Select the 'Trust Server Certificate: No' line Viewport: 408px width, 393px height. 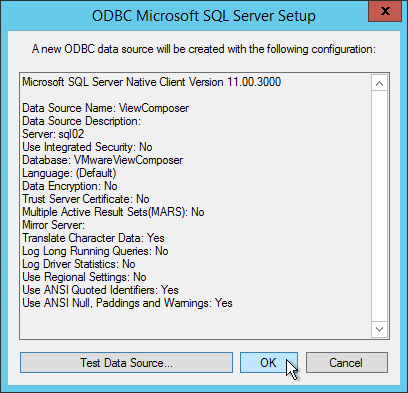86,199
